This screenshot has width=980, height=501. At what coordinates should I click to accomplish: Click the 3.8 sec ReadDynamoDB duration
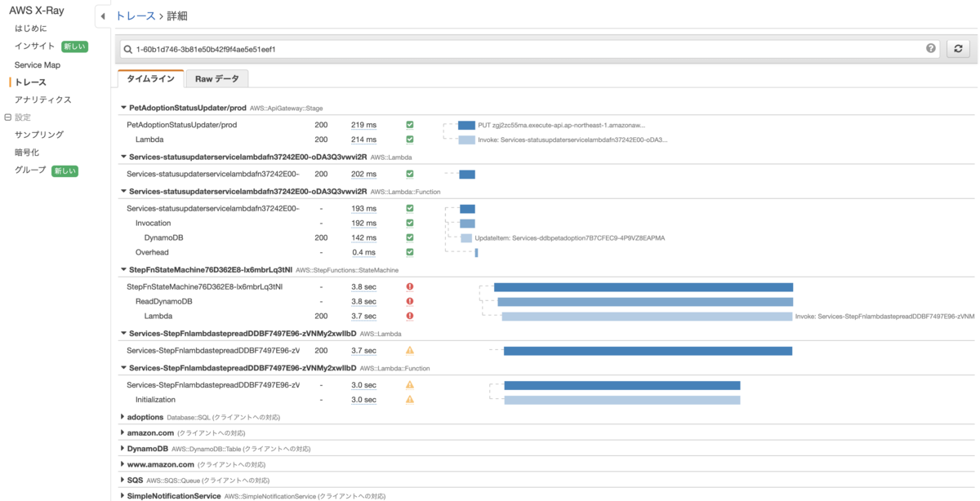coord(363,301)
